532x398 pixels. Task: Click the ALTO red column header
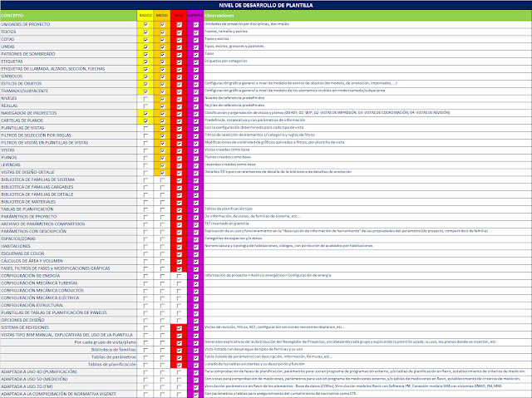[180, 16]
